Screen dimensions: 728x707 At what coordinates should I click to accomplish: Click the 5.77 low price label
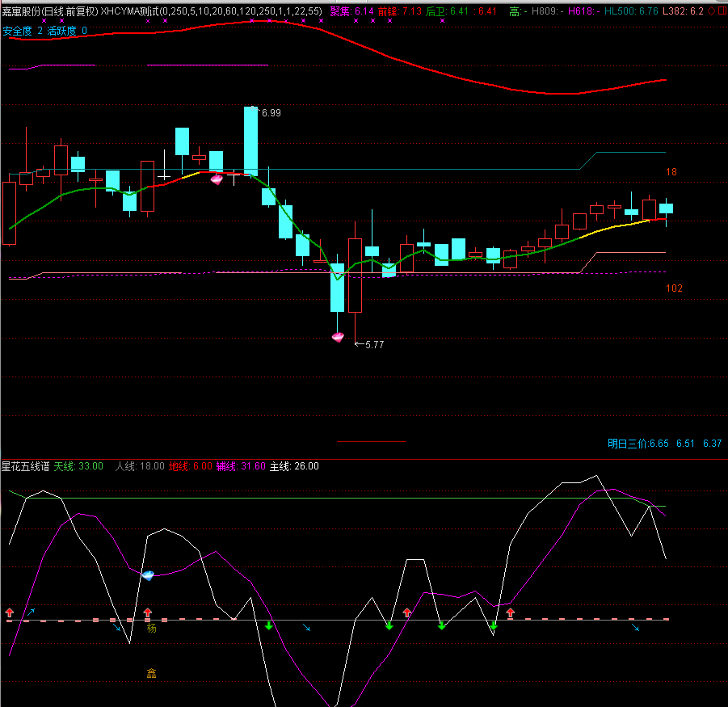374,344
